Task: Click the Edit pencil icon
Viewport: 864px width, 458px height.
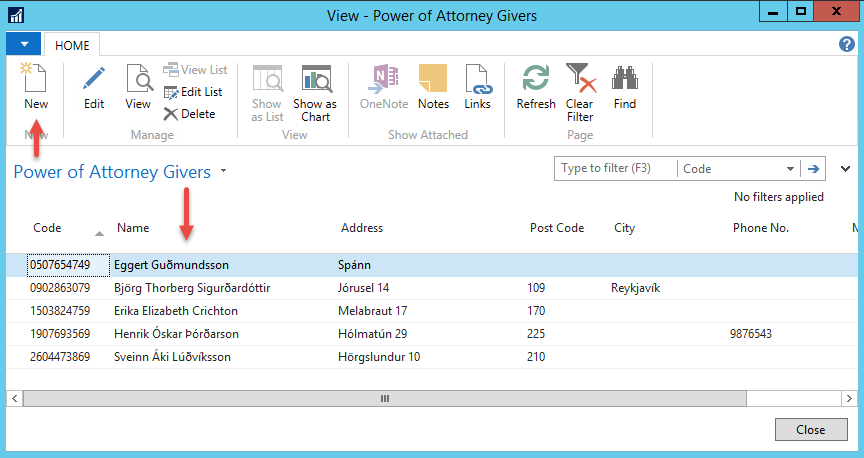Action: (x=94, y=79)
